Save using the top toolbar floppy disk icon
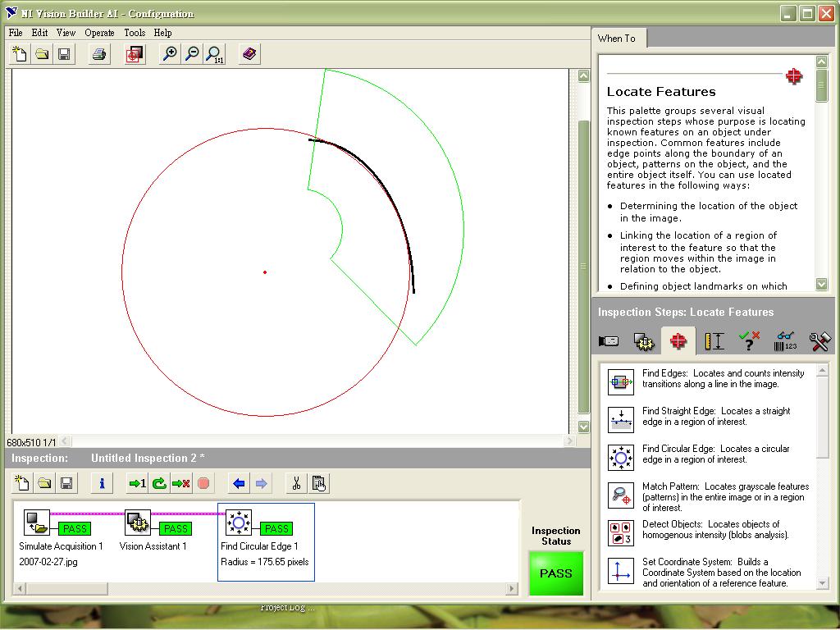Screen dimensions: 840x630 [64, 54]
